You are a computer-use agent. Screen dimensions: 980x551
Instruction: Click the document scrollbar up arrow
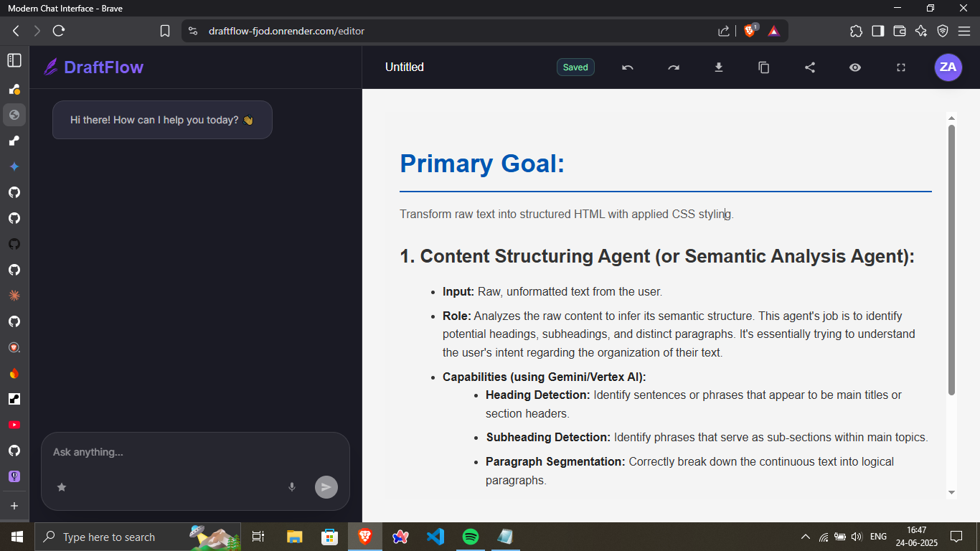[952, 118]
